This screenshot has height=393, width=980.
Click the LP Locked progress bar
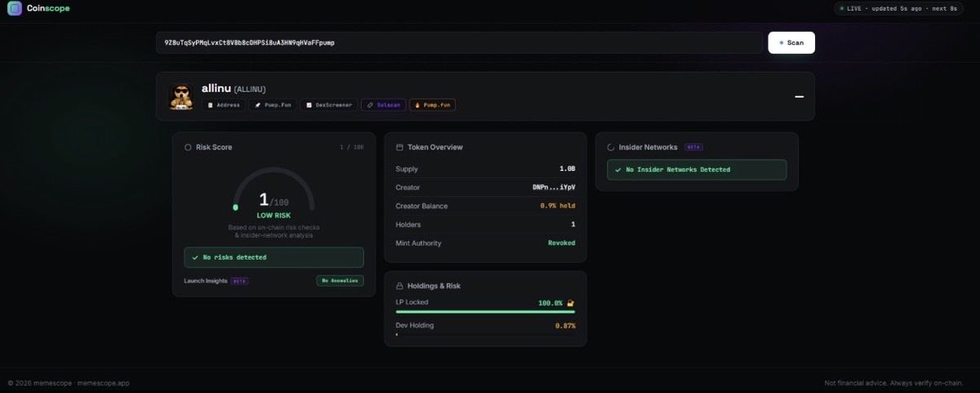click(x=485, y=311)
